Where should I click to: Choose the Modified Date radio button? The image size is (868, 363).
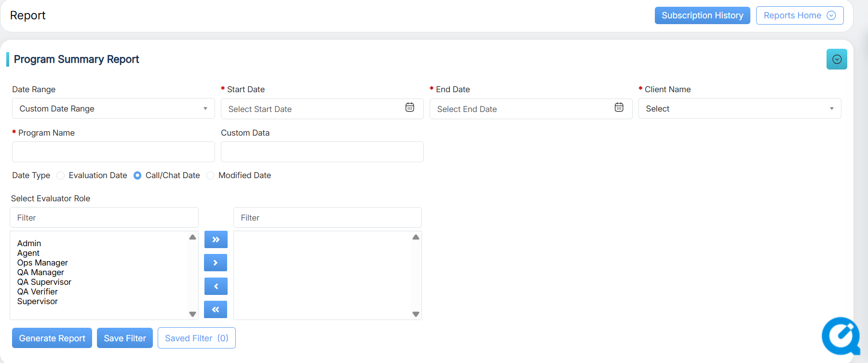tap(210, 176)
